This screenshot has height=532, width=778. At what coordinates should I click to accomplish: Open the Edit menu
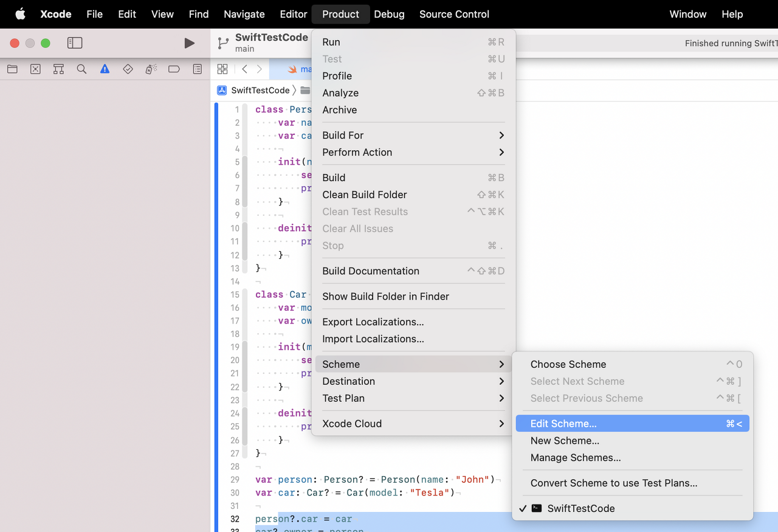[127, 14]
